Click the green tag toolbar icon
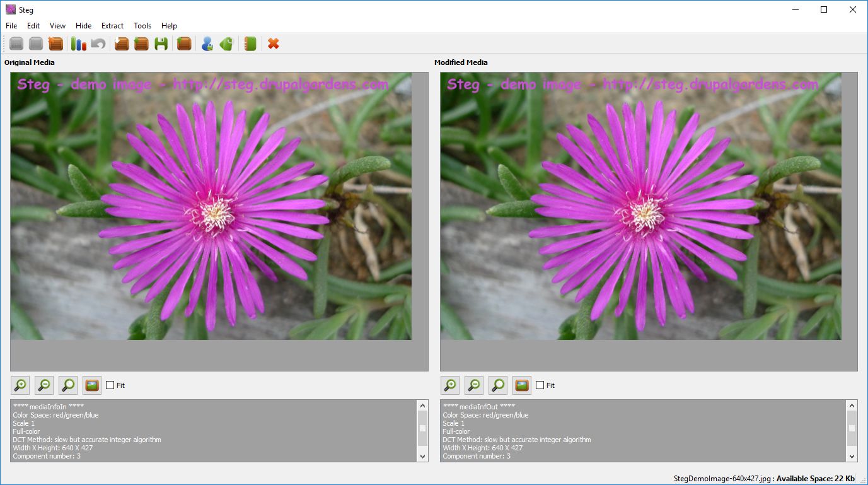 pos(226,44)
